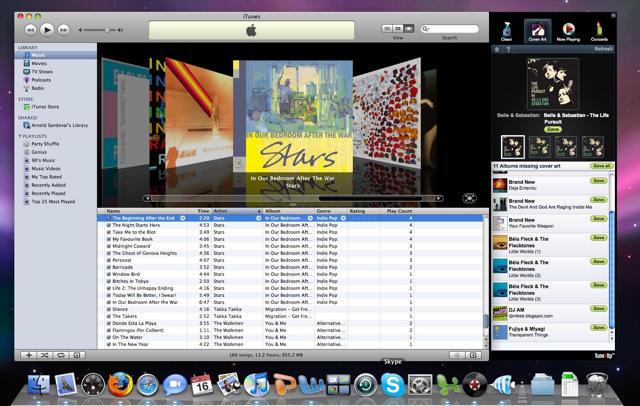Open the search field dropdown magnifier
The width and height of the screenshot is (640, 406).
pyautogui.click(x=427, y=30)
